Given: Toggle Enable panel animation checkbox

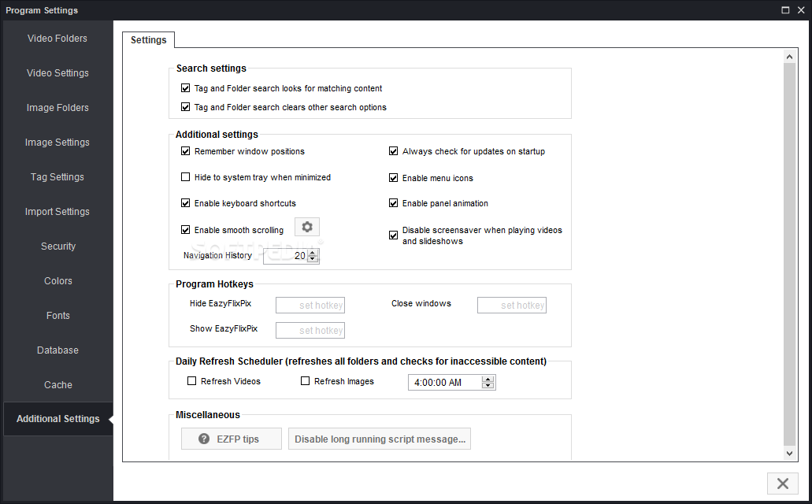Looking at the screenshot, I should (x=393, y=203).
